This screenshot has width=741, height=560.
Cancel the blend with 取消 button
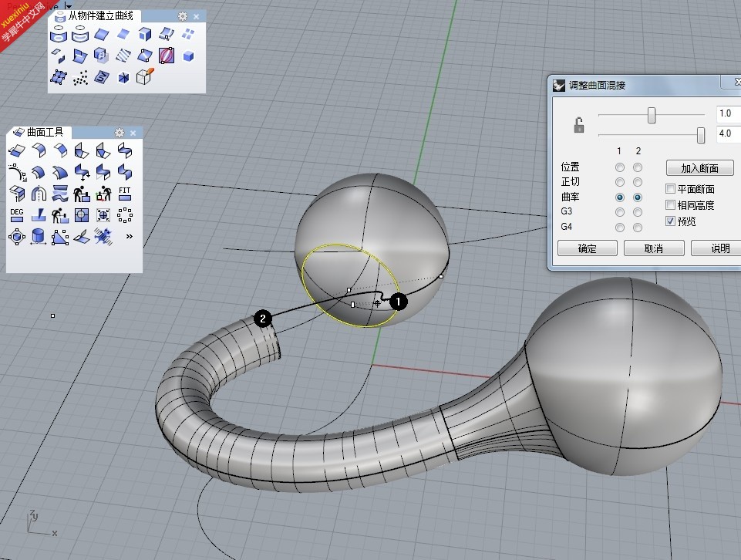tap(654, 248)
